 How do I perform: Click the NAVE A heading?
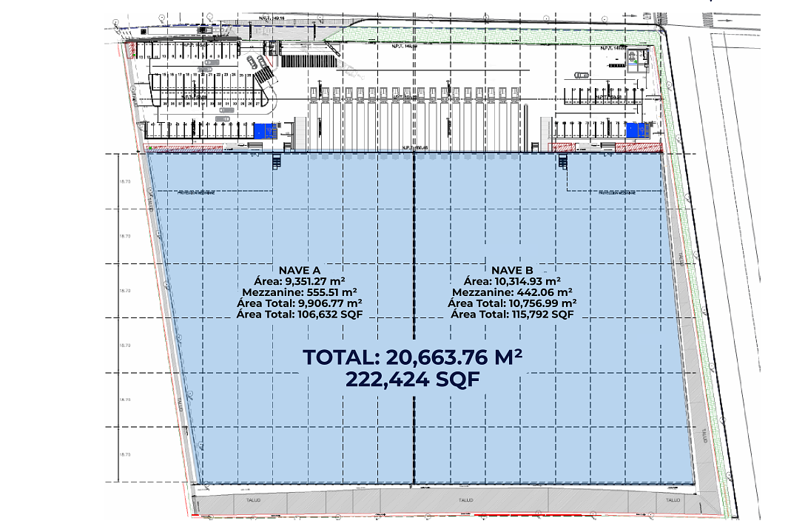[299, 270]
